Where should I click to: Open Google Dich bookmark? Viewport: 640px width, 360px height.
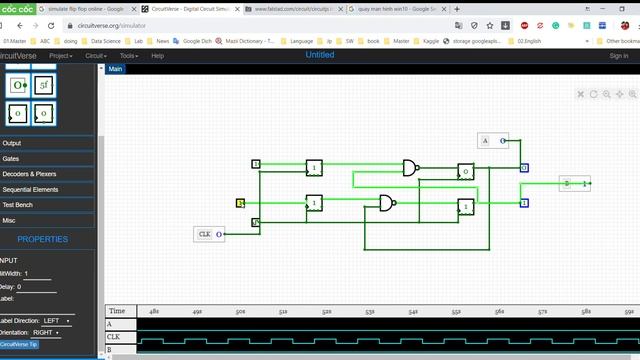click(193, 41)
